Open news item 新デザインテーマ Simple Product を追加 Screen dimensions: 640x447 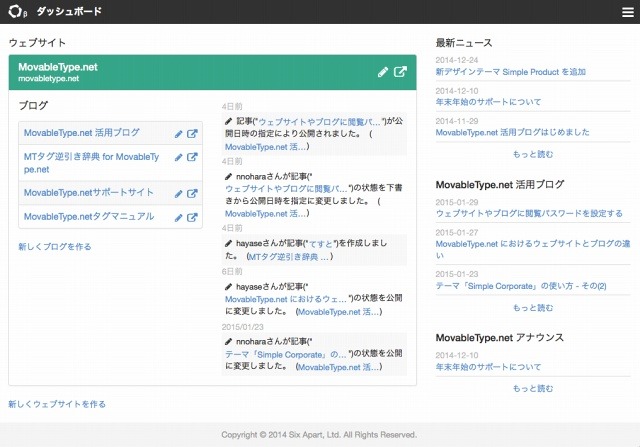[x=511, y=72]
